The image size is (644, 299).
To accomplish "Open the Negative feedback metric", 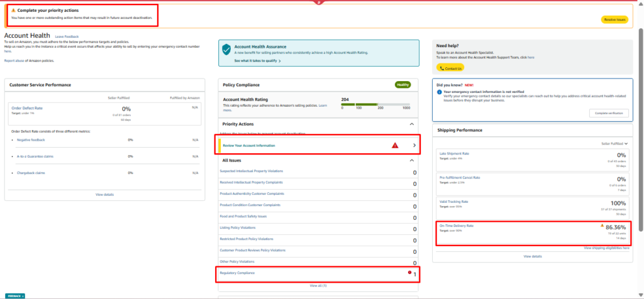I will [31, 140].
